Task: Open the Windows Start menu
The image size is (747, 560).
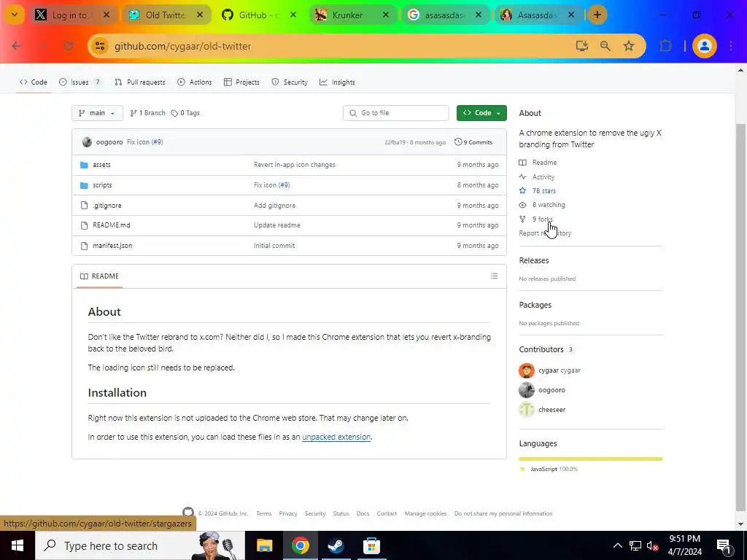Action: [x=18, y=545]
